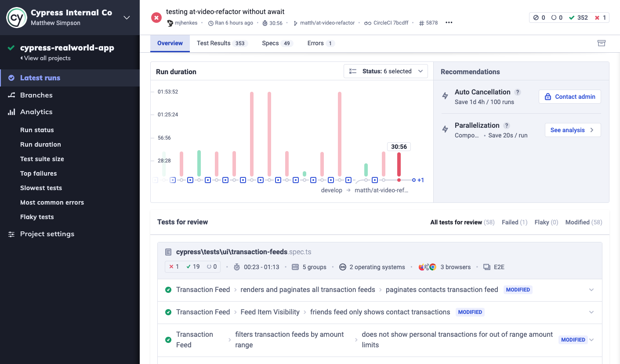Click the cypress-realworld-app project name
The image size is (620, 364).
tap(67, 48)
